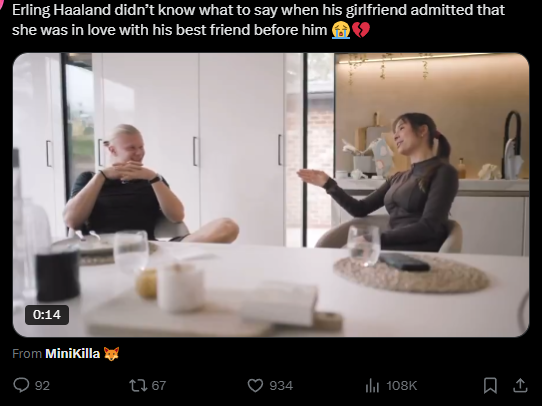542x406 pixels.
Task: Bookmark this post
Action: coord(490,385)
